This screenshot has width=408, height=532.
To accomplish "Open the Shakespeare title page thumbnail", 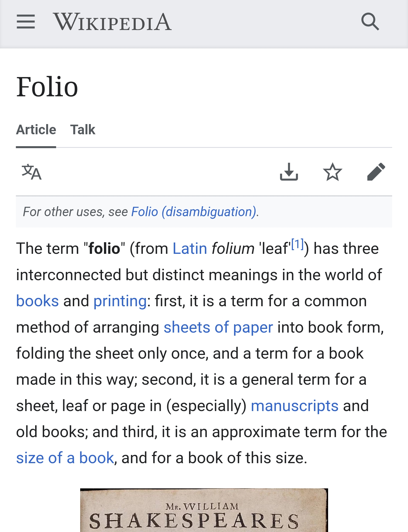I will pyautogui.click(x=204, y=510).
